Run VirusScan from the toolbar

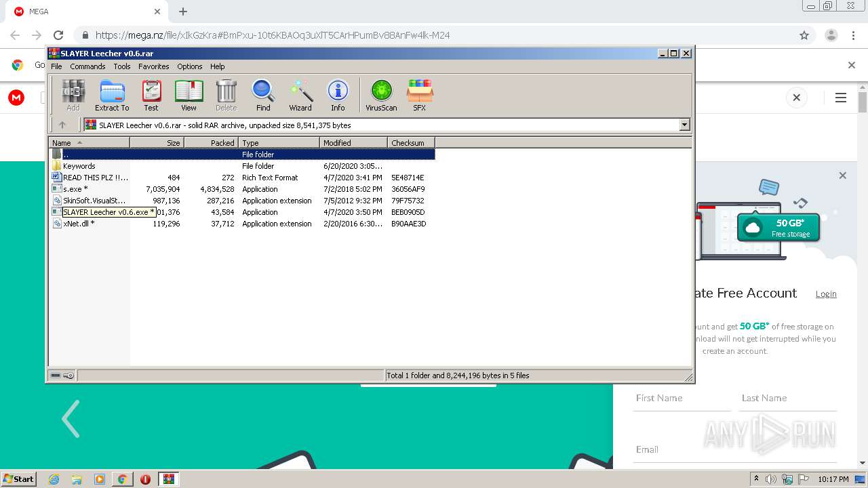click(x=381, y=95)
